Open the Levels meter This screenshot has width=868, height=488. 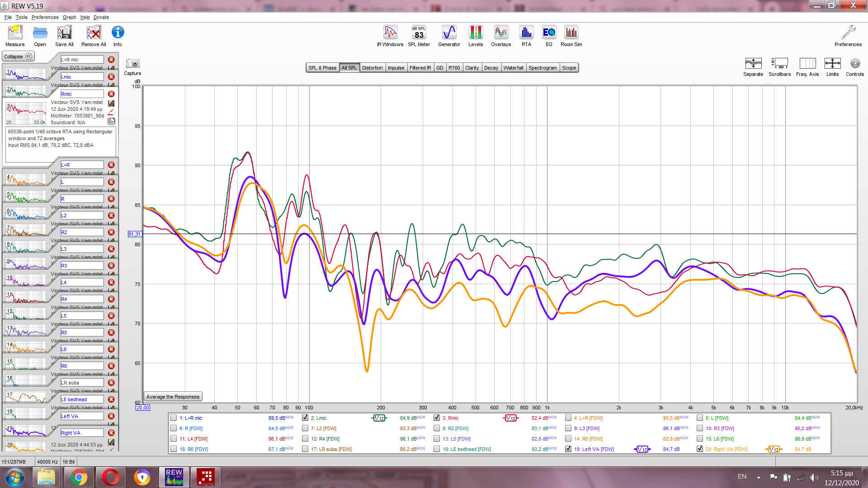pyautogui.click(x=476, y=36)
